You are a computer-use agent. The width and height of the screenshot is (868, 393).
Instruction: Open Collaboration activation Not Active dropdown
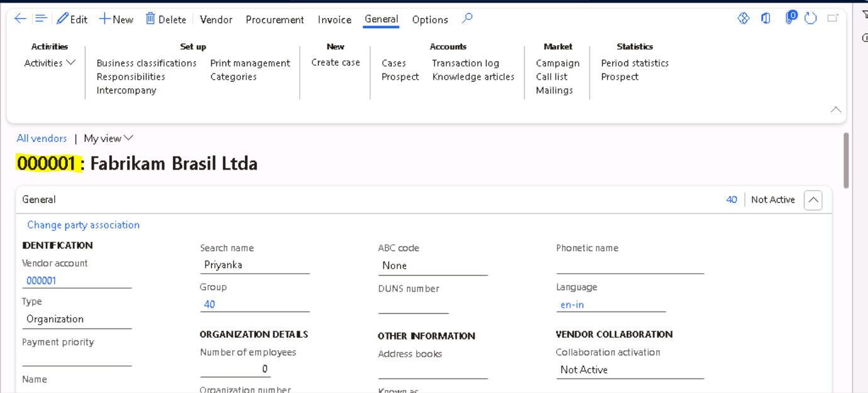coord(630,370)
